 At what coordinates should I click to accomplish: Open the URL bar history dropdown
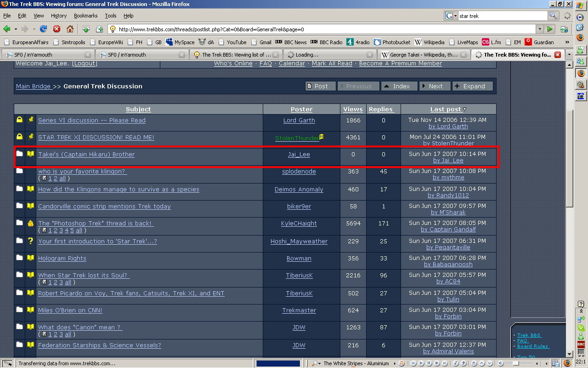tap(539, 29)
